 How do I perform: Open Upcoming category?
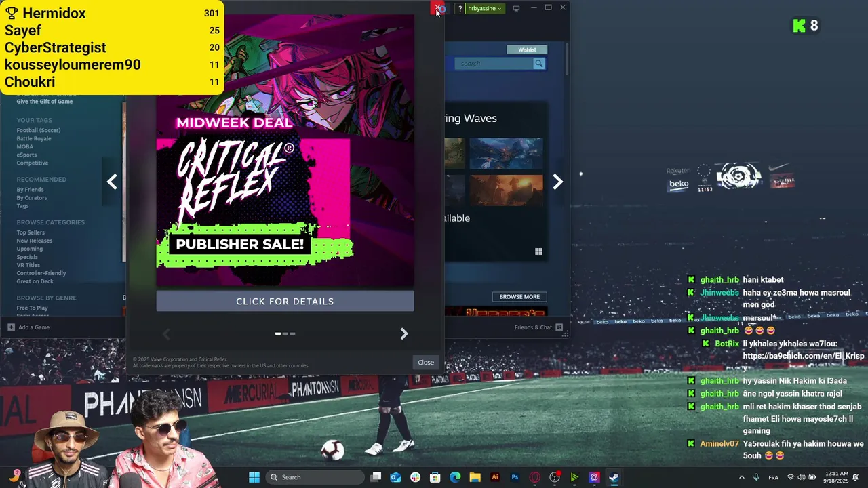coord(30,249)
